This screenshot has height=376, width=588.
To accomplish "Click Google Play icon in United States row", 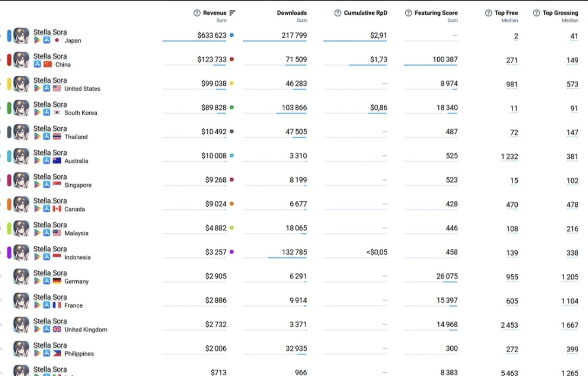I will pyautogui.click(x=37, y=88).
